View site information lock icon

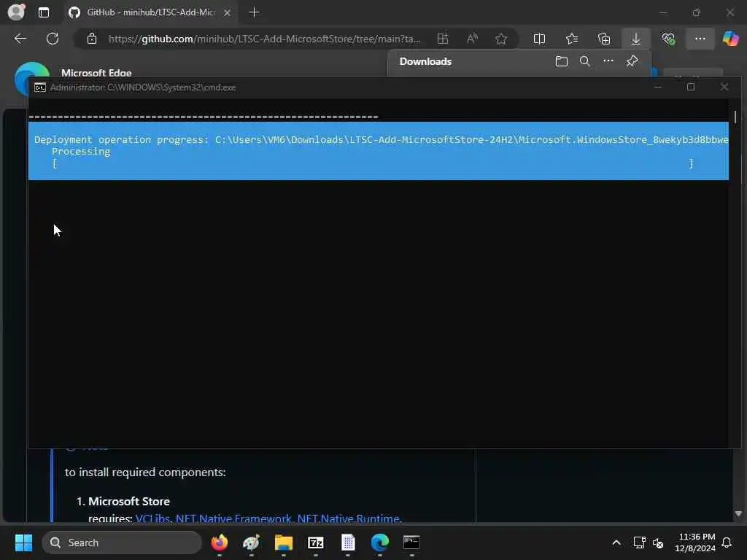tap(92, 39)
